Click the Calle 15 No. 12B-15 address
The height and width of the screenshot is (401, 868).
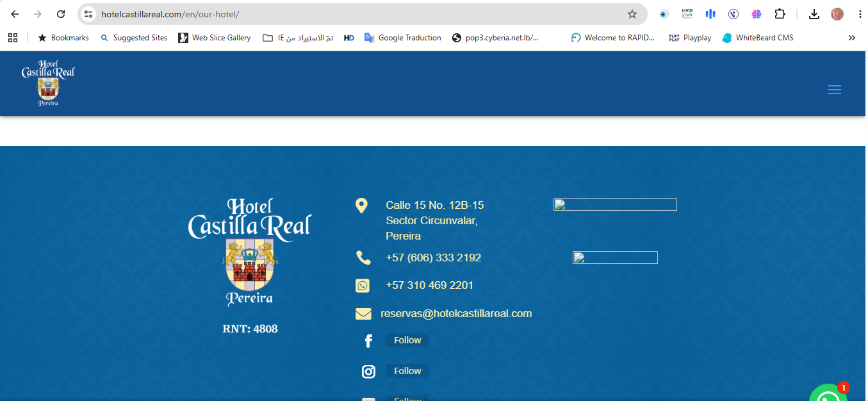click(x=435, y=220)
